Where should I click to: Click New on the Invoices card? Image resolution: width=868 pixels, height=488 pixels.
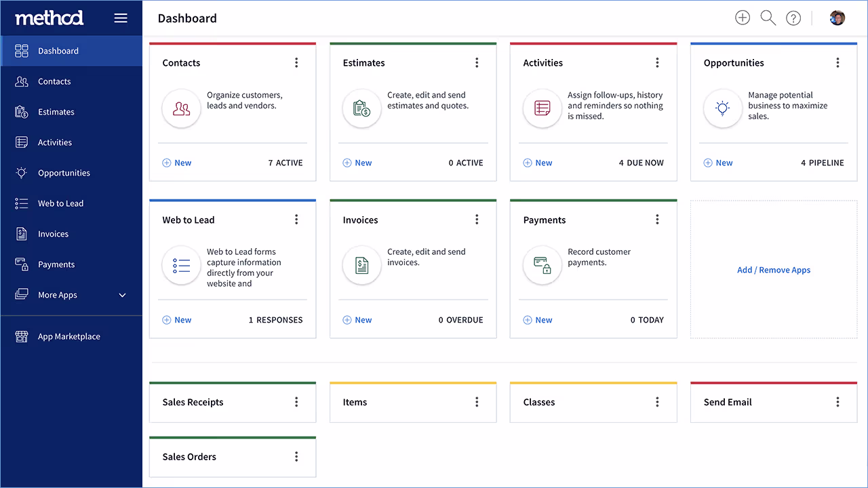(x=357, y=319)
